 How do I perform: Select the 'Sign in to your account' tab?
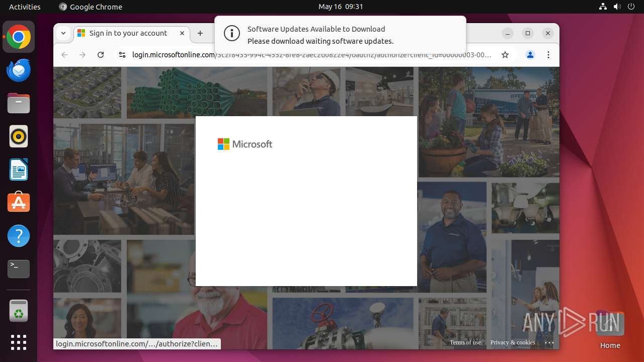(132, 33)
